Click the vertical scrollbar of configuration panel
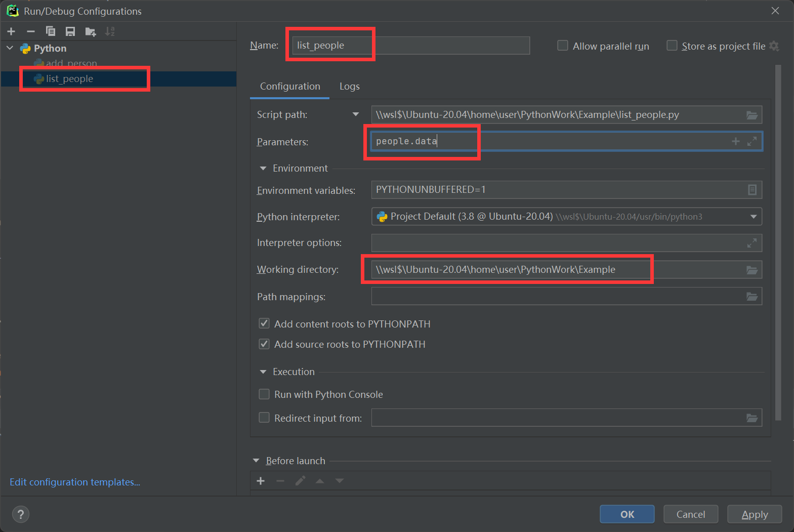The image size is (794, 532). click(x=778, y=243)
